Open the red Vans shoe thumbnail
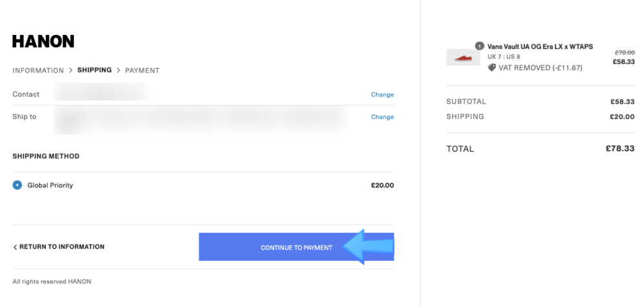The width and height of the screenshot is (644, 306). click(x=464, y=58)
